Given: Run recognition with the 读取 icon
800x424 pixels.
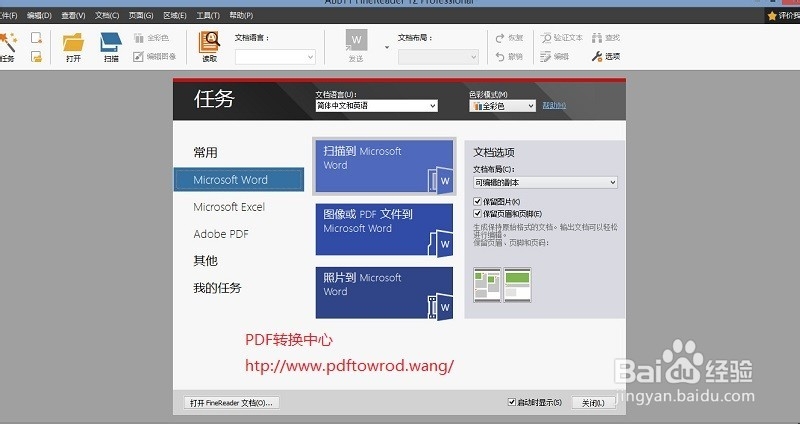Looking at the screenshot, I should click(209, 42).
